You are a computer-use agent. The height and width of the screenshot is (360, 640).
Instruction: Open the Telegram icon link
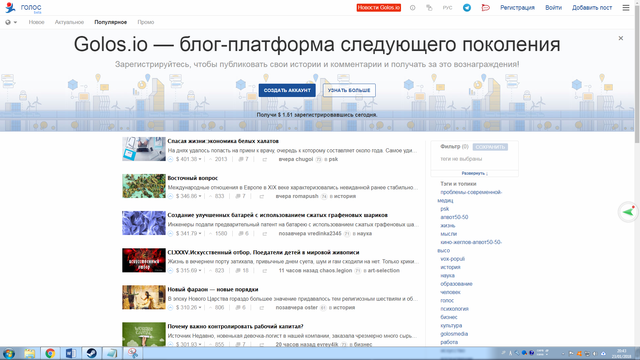pyautogui.click(x=467, y=8)
